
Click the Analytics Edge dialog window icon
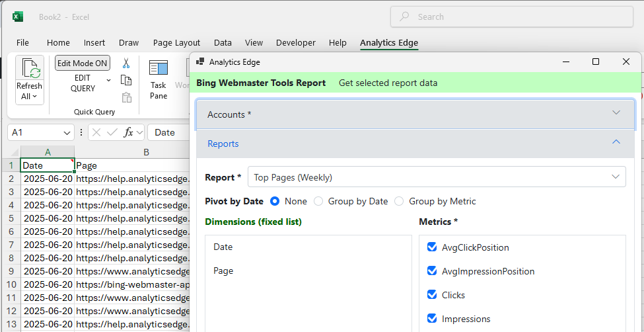pos(199,62)
